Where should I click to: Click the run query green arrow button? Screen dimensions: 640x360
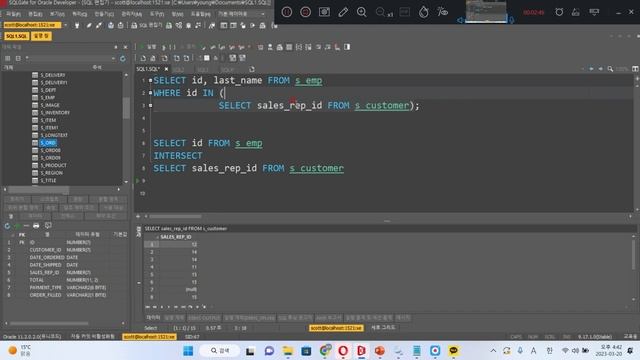point(142,47)
